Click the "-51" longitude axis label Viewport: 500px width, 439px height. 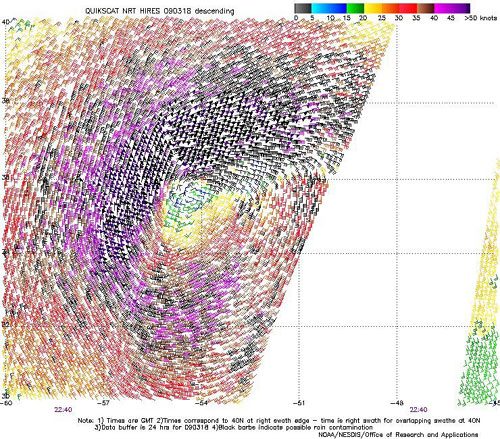tap(299, 403)
